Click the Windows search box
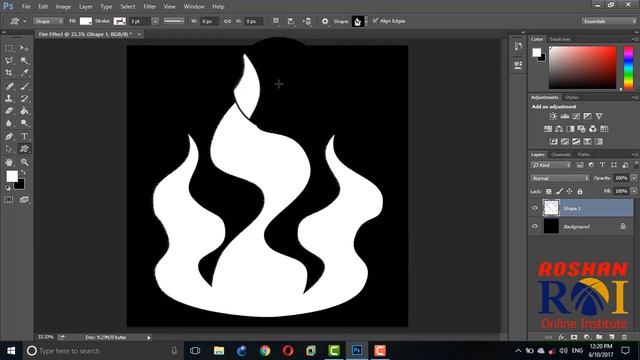 pyautogui.click(x=102, y=351)
